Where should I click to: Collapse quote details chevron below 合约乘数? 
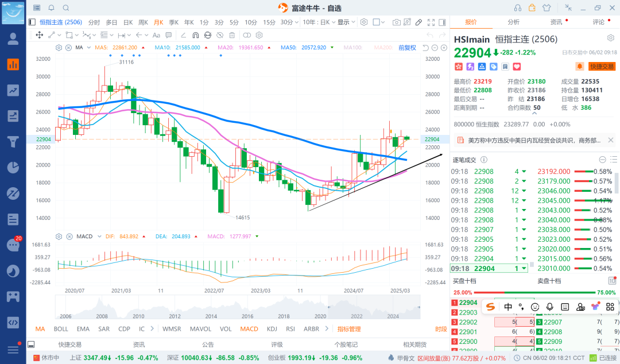534,114
